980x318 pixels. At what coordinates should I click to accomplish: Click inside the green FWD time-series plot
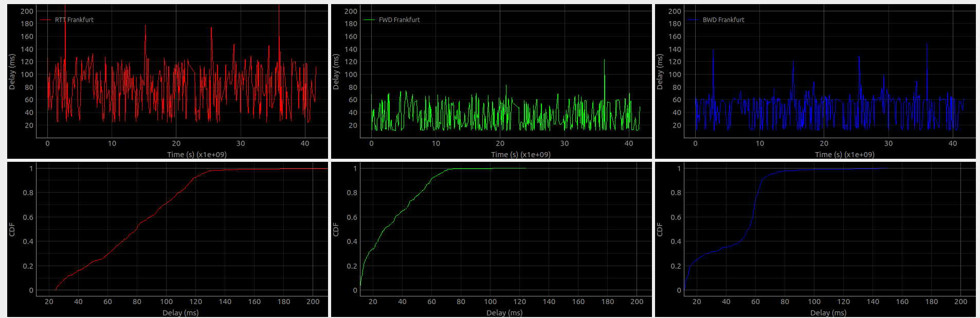pyautogui.click(x=506, y=71)
